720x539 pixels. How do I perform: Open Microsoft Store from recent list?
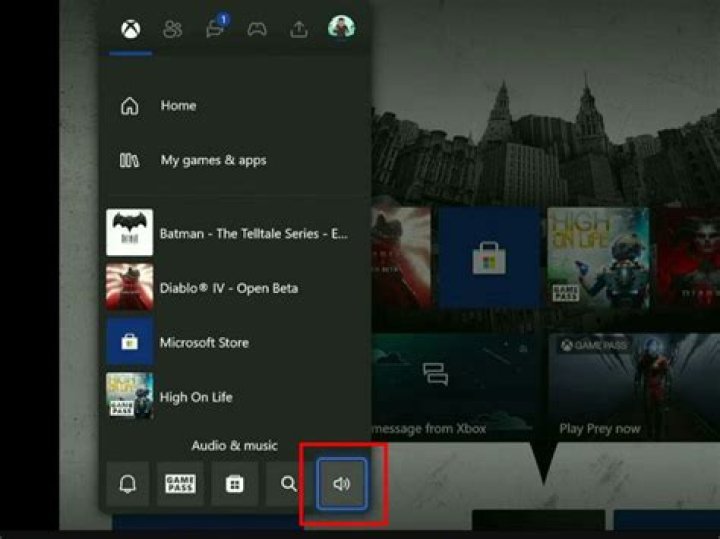(x=234, y=342)
